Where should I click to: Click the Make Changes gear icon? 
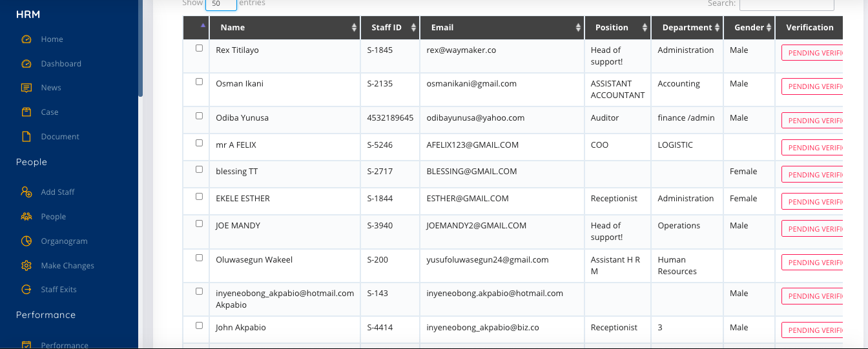pos(26,266)
